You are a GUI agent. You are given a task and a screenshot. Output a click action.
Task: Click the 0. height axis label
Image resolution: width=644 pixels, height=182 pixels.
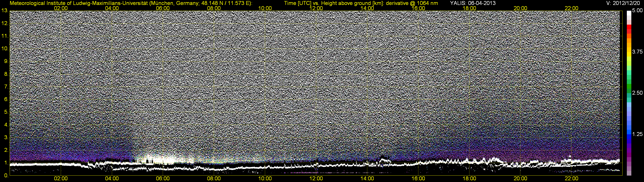tap(6, 176)
